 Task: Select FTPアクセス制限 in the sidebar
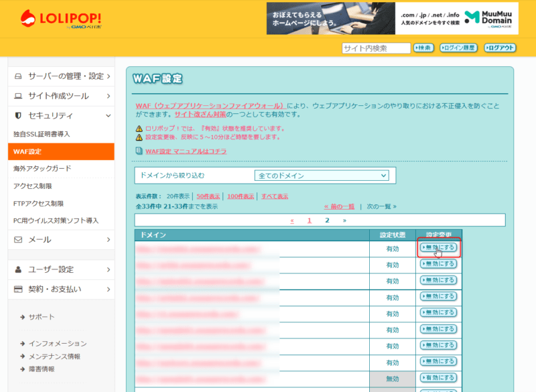(38, 203)
